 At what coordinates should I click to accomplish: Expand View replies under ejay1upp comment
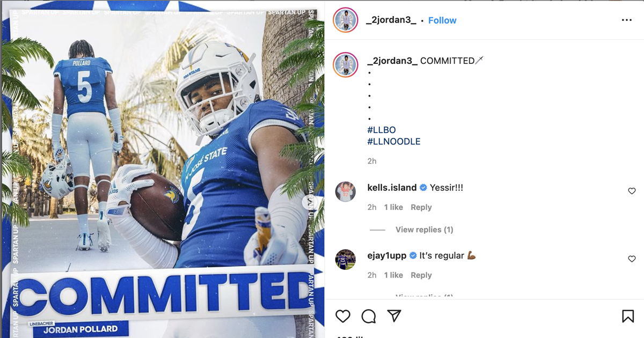coord(424,296)
